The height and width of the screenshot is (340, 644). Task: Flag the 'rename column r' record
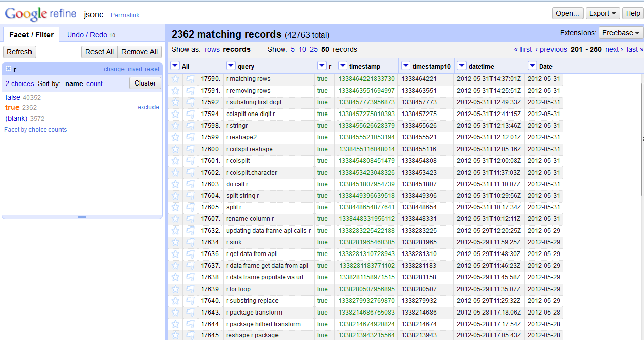point(190,219)
